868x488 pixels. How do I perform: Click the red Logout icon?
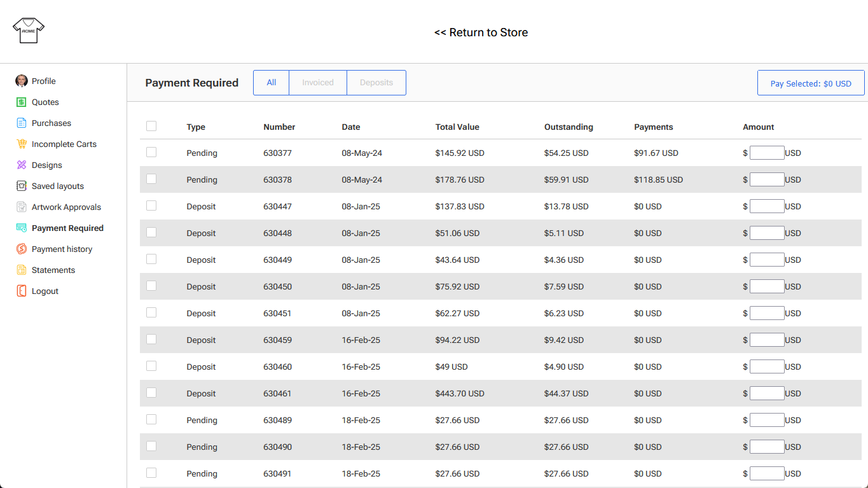(22, 291)
